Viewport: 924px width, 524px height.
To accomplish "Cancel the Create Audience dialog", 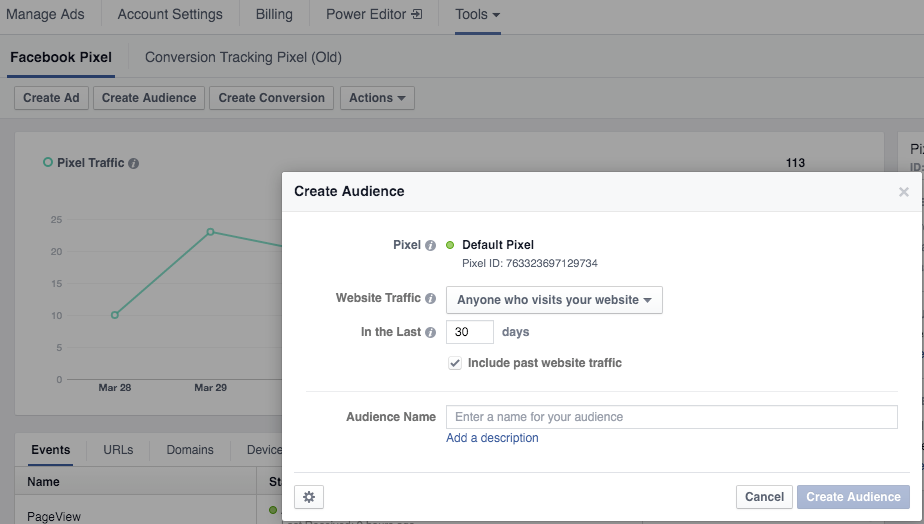I will 764,497.
